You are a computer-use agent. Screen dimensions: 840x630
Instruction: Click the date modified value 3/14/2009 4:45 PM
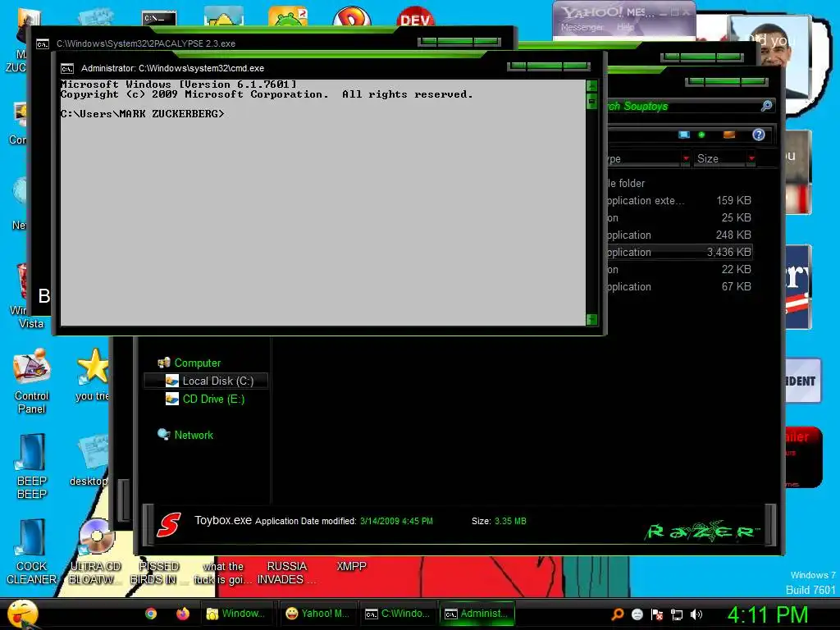pos(396,521)
